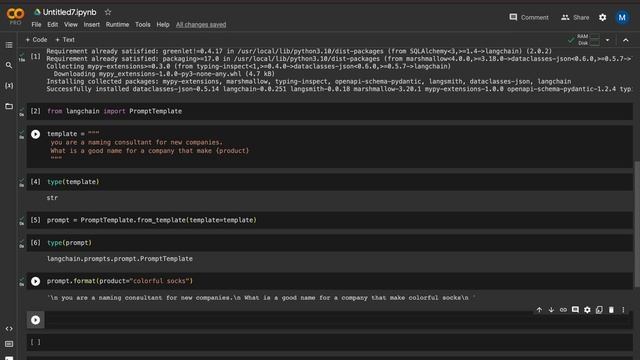Viewport: 640px width, 360px height.
Task: Click the vertical notebook scrollbar
Action: pos(637,224)
